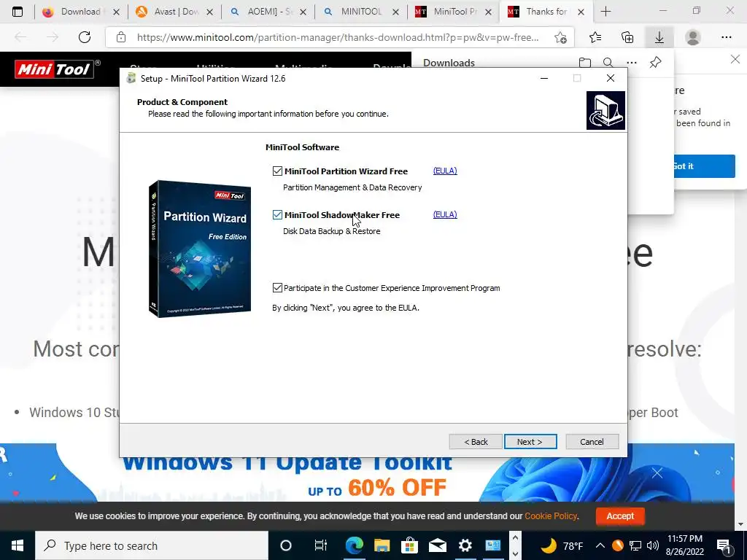Uncheck MiniTool ShadowMaker Free checkbox
The height and width of the screenshot is (560, 747).
click(x=277, y=215)
